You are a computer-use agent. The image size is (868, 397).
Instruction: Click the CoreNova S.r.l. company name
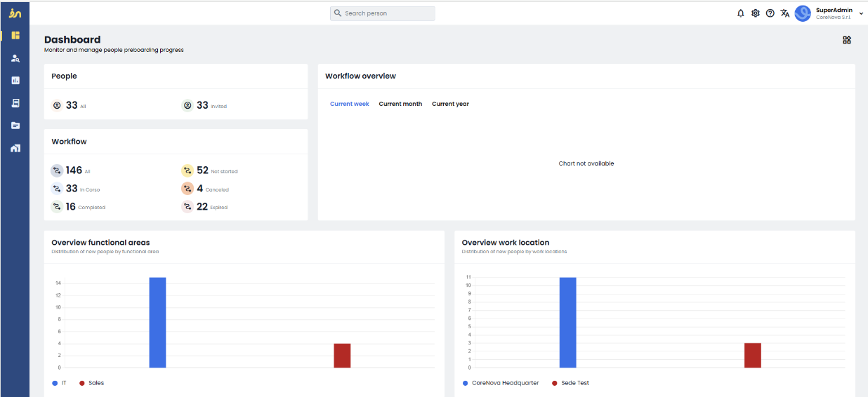pos(834,18)
